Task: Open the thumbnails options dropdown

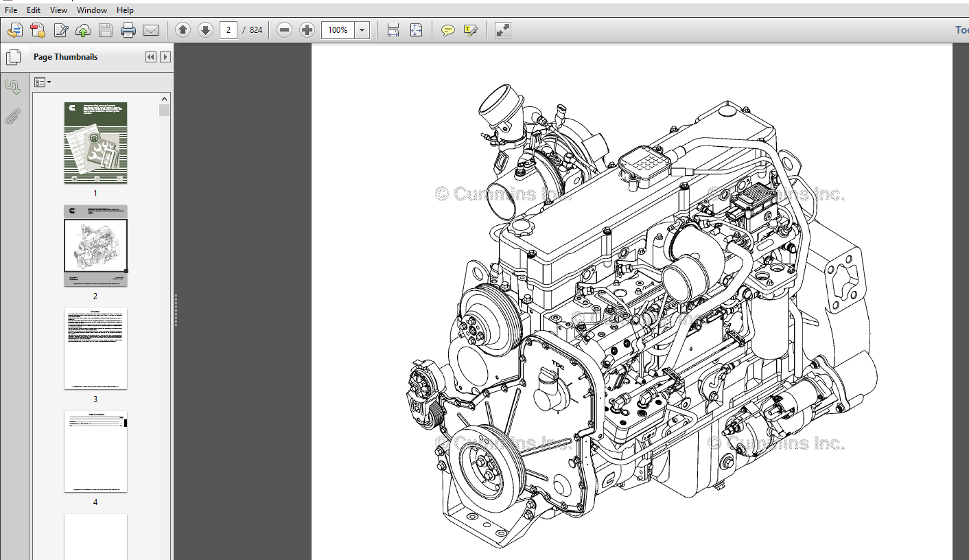Action: [43, 82]
